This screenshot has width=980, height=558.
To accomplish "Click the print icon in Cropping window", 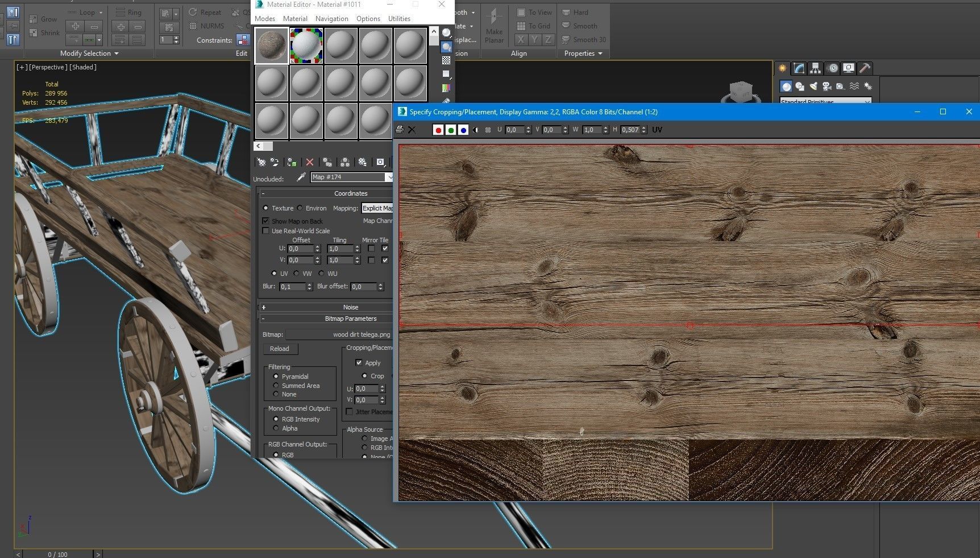I will [x=400, y=130].
